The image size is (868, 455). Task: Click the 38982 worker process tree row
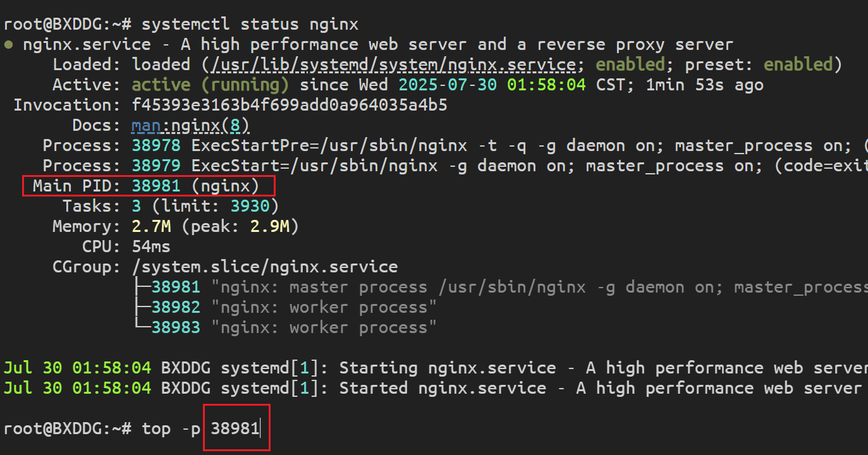point(284,307)
